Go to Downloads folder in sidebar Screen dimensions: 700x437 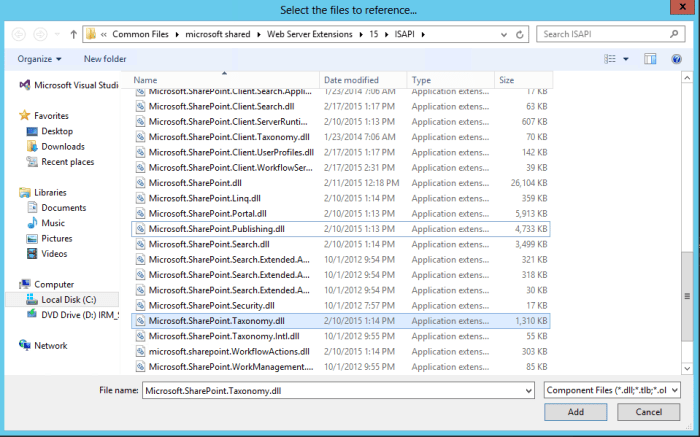coord(62,146)
